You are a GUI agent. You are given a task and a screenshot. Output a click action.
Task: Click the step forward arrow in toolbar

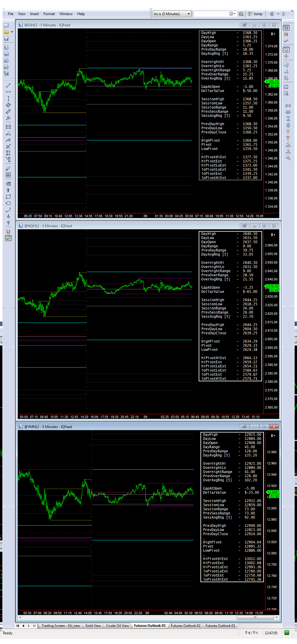click(x=284, y=14)
